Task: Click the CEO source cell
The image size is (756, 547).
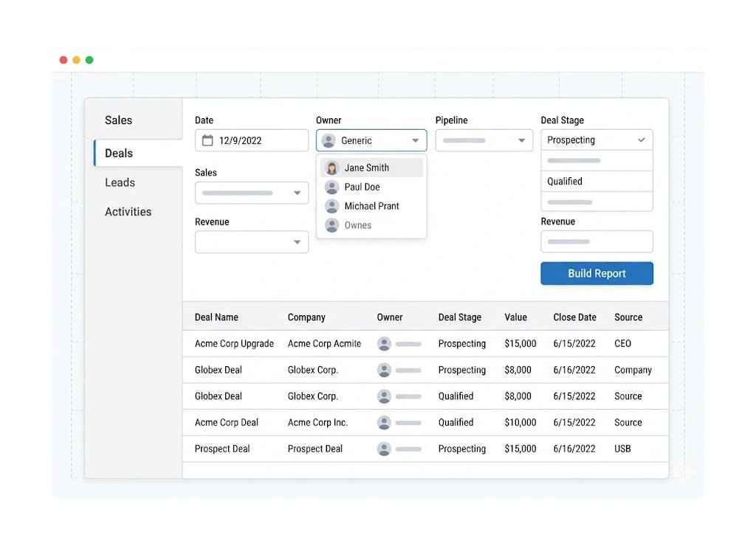Action: [x=622, y=343]
